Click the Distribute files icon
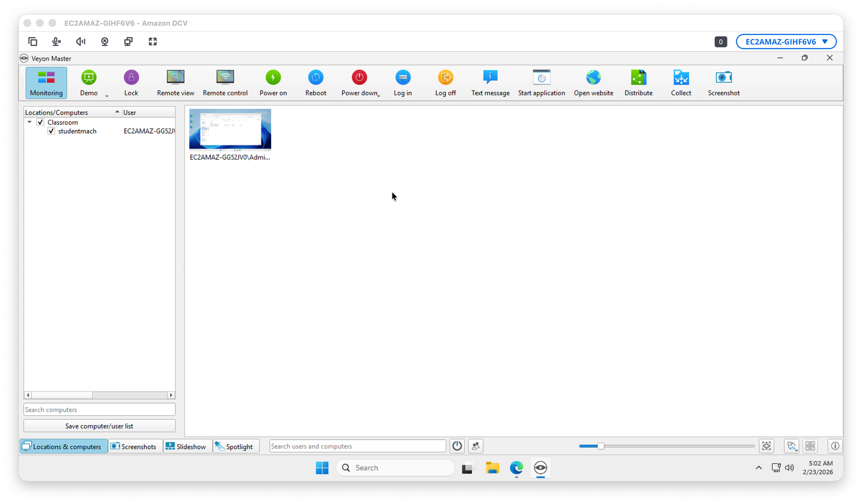Screen dimensions: 862x504 638,82
